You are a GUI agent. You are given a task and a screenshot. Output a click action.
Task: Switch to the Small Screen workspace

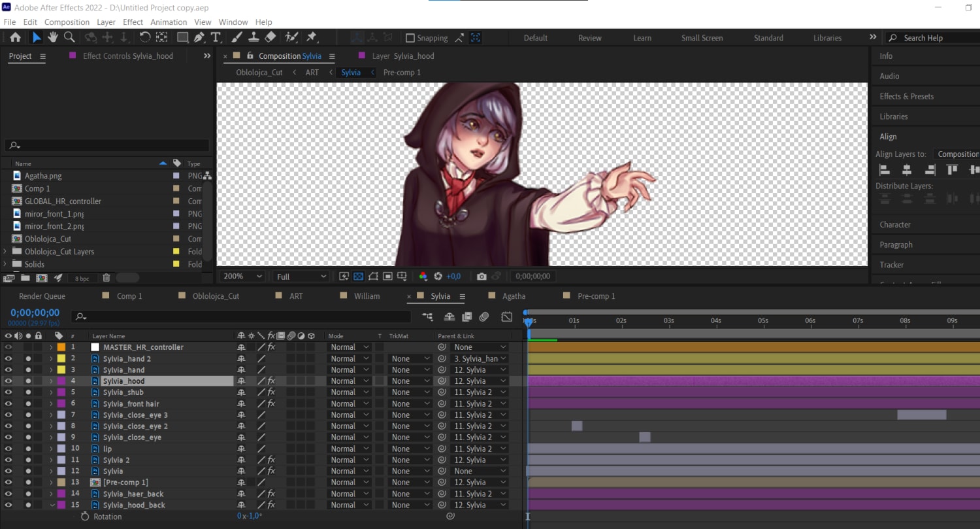pyautogui.click(x=702, y=38)
